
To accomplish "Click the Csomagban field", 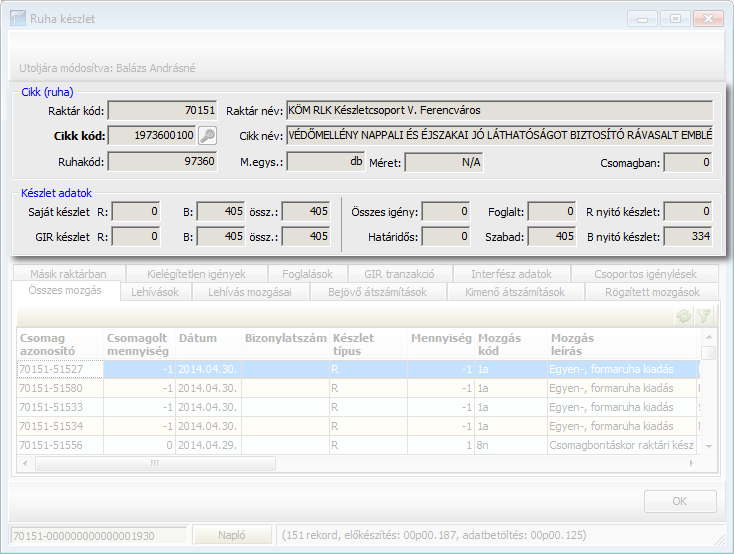I will [688, 163].
